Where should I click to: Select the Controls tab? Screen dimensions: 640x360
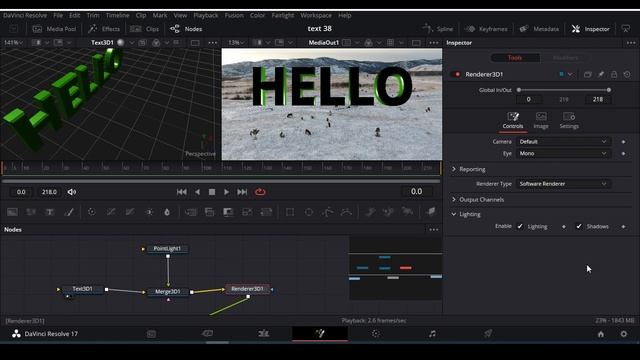[x=513, y=121]
